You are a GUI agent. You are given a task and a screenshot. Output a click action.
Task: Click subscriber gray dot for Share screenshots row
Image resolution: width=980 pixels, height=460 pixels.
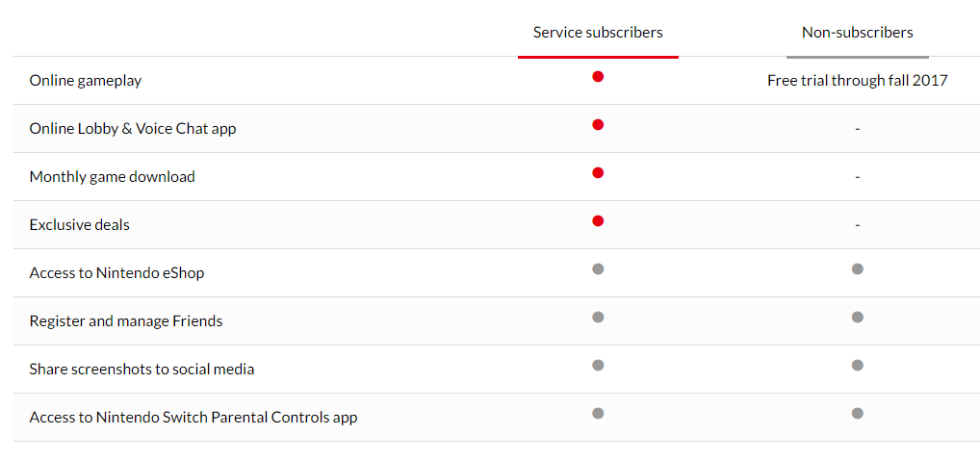pyautogui.click(x=598, y=365)
